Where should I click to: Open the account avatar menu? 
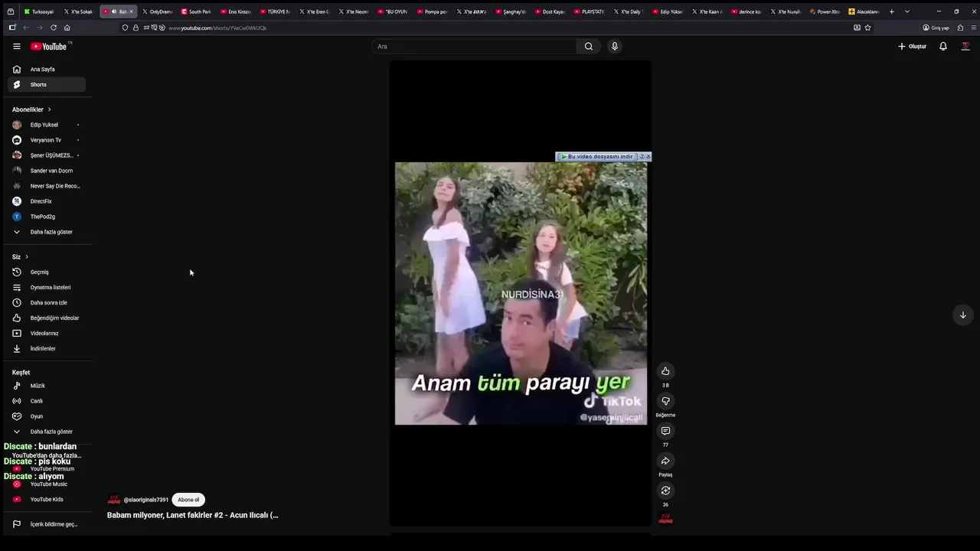pyautogui.click(x=965, y=46)
